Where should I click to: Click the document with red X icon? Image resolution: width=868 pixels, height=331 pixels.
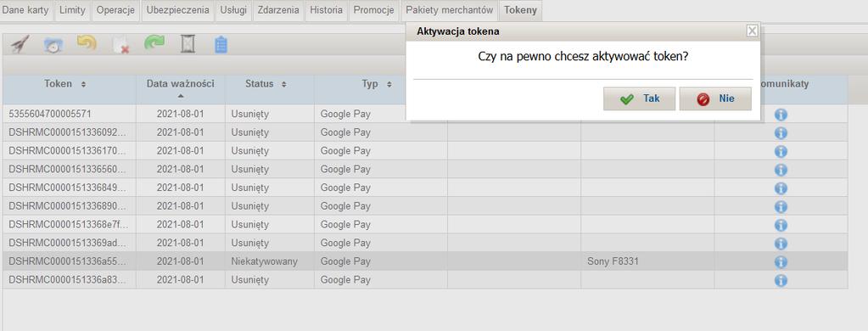coord(120,45)
